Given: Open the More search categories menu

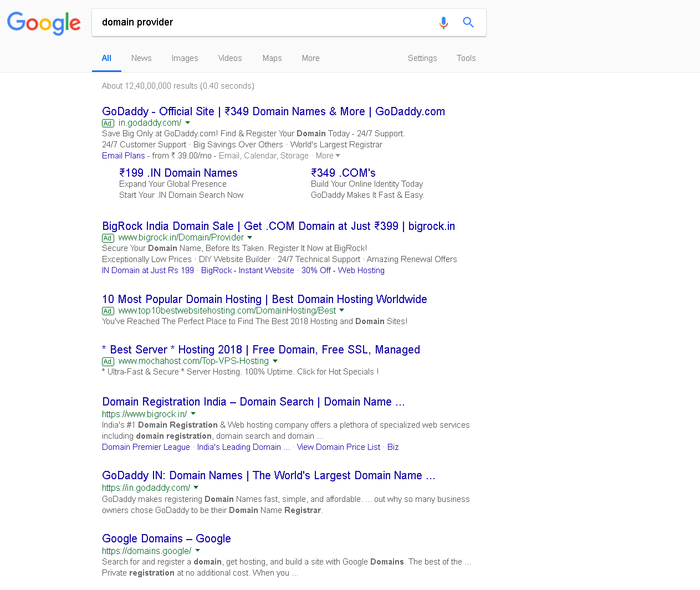Looking at the screenshot, I should click(311, 58).
